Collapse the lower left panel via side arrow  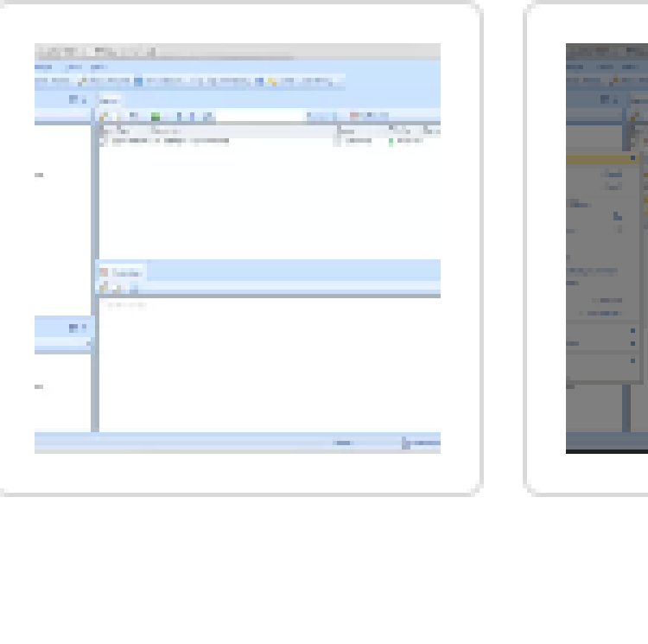click(x=89, y=344)
